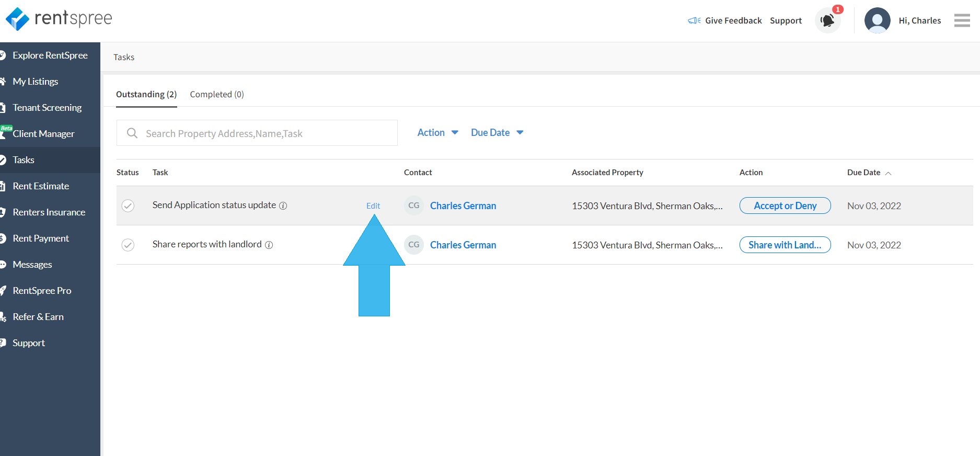980x456 pixels.
Task: Mark Share reports with landlord as complete
Action: 128,245
